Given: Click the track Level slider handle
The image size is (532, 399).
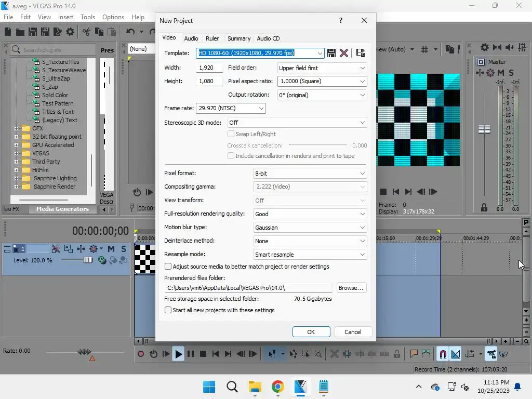Looking at the screenshot, I should (87, 260).
